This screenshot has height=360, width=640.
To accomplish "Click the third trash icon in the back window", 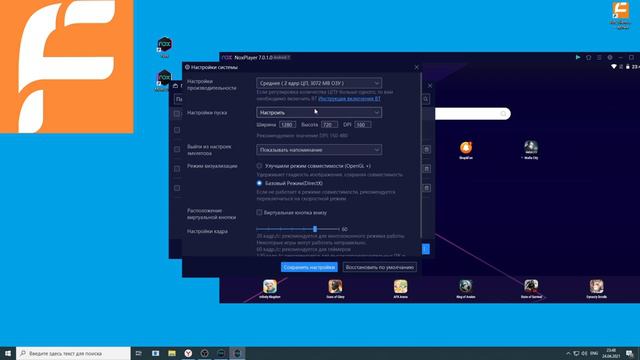I will pyautogui.click(x=427, y=188).
